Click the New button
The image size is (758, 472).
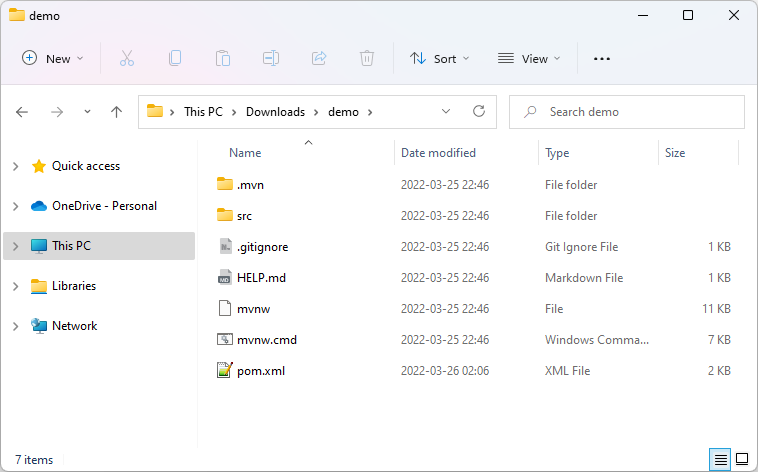tap(52, 59)
